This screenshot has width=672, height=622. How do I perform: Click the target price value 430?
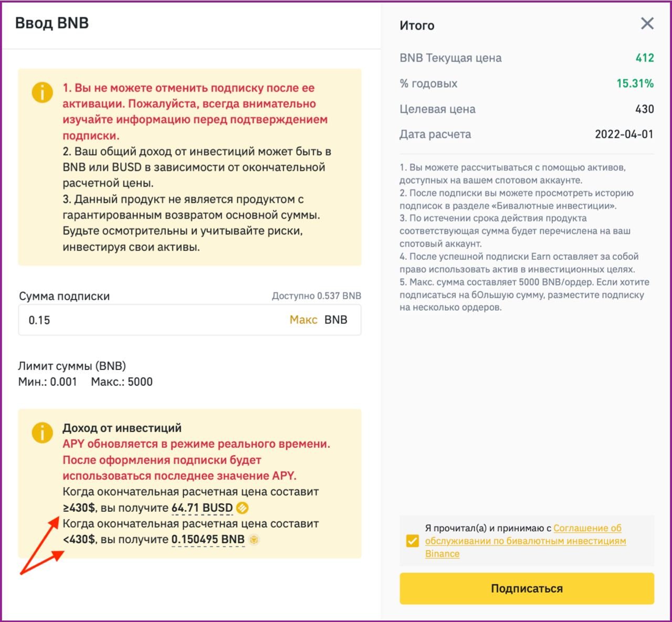coord(645,109)
